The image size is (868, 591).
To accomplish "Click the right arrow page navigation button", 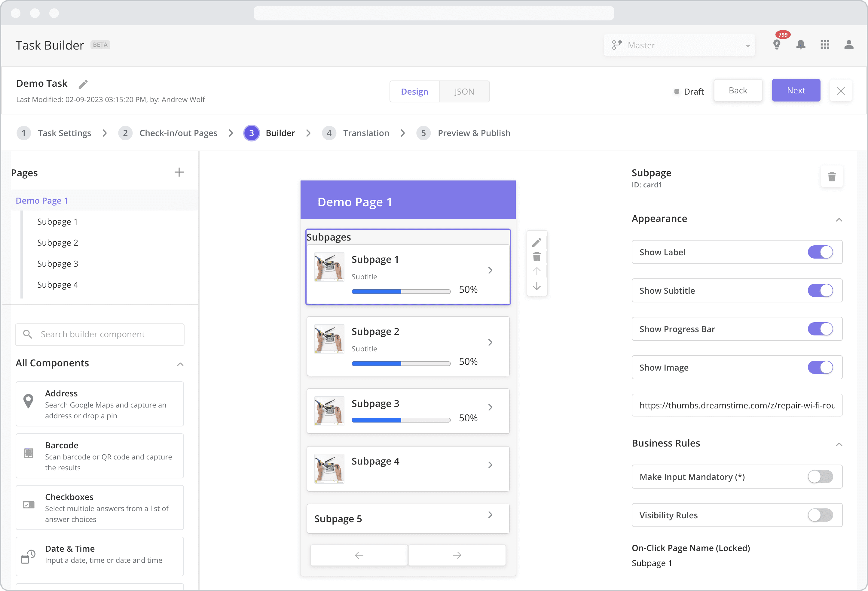I will point(457,555).
